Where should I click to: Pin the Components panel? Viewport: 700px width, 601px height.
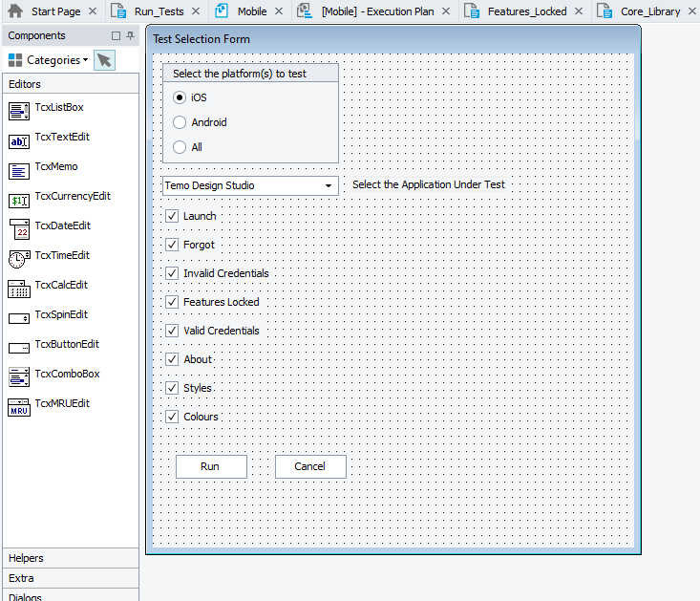[x=130, y=36]
